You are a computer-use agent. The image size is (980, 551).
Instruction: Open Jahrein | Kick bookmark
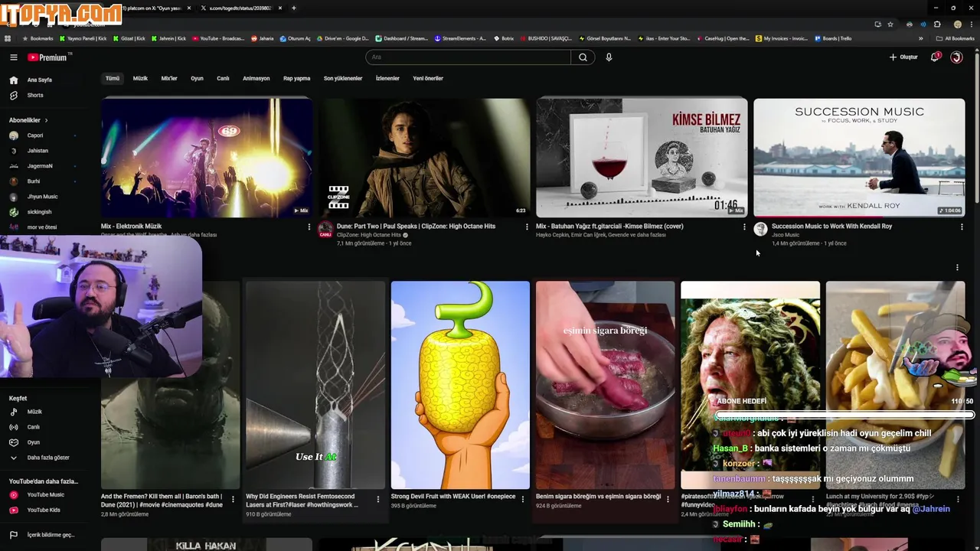pyautogui.click(x=168, y=38)
